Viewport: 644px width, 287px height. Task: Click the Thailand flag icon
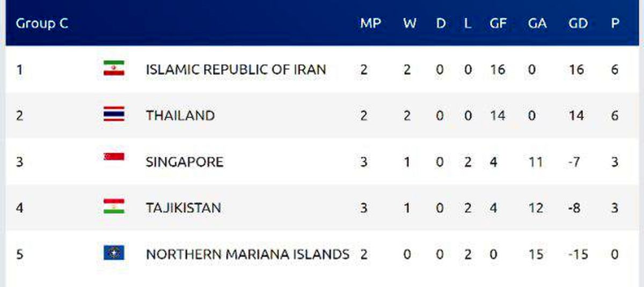[114, 114]
